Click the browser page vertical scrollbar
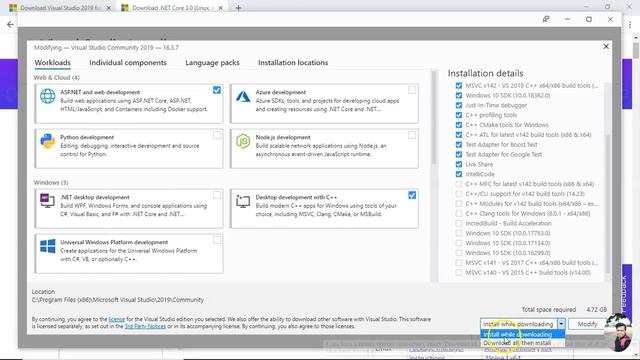The height and width of the screenshot is (360, 640). pyautogui.click(x=636, y=51)
